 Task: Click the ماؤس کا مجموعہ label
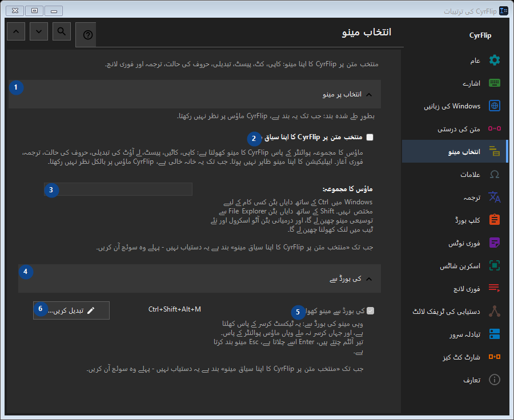click(347, 189)
